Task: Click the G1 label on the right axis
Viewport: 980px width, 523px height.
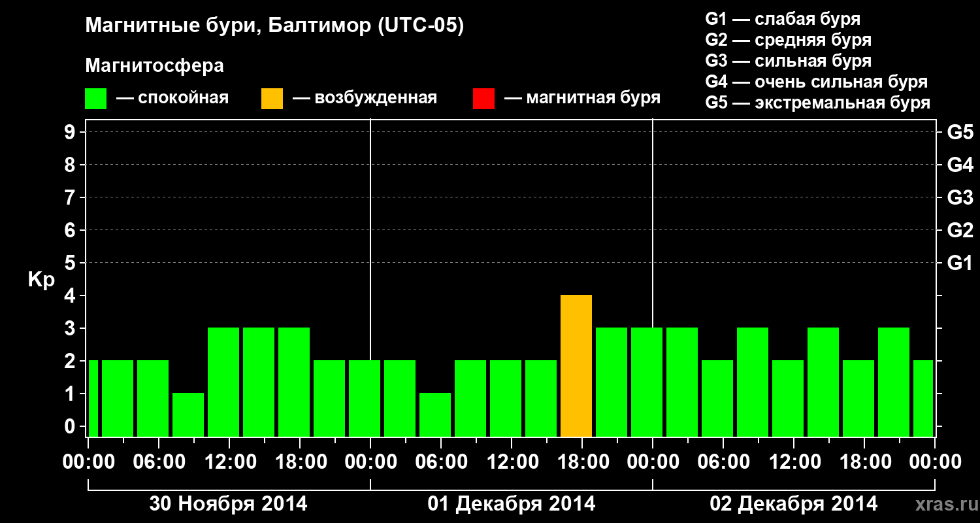Action: 960,263
